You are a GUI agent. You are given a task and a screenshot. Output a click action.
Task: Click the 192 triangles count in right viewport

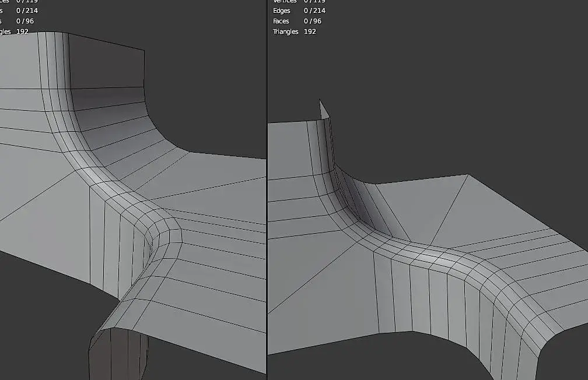click(x=310, y=31)
